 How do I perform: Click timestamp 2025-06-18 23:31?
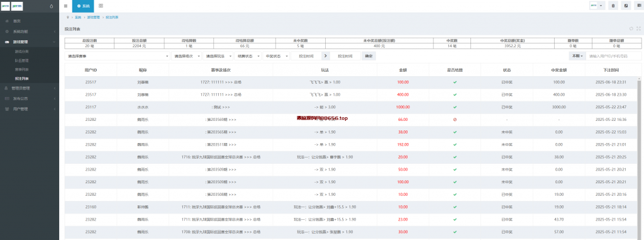click(611, 83)
